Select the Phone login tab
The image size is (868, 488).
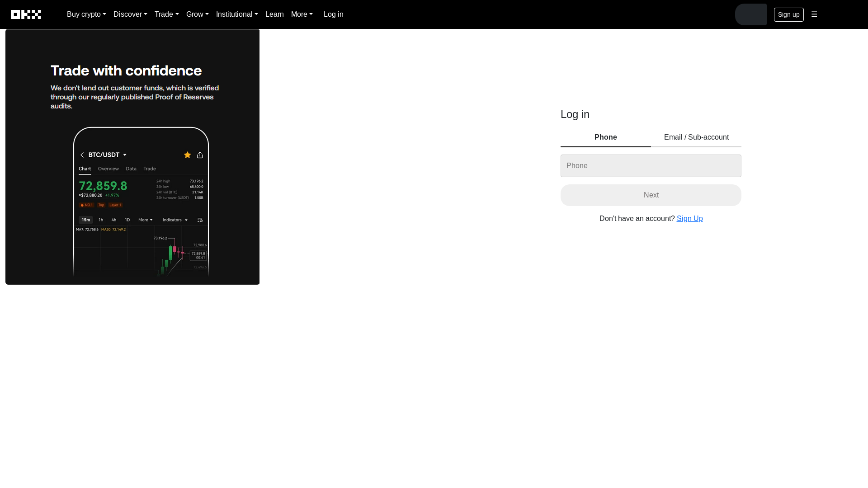pos(606,137)
